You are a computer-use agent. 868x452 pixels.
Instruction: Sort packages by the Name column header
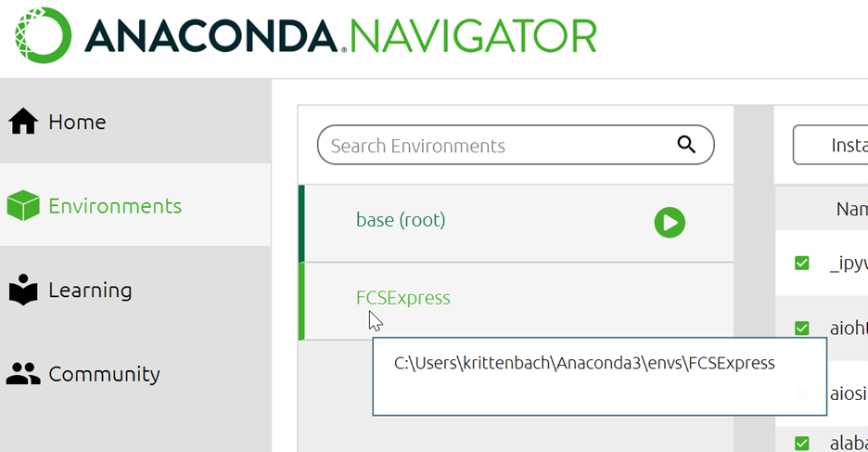point(850,210)
